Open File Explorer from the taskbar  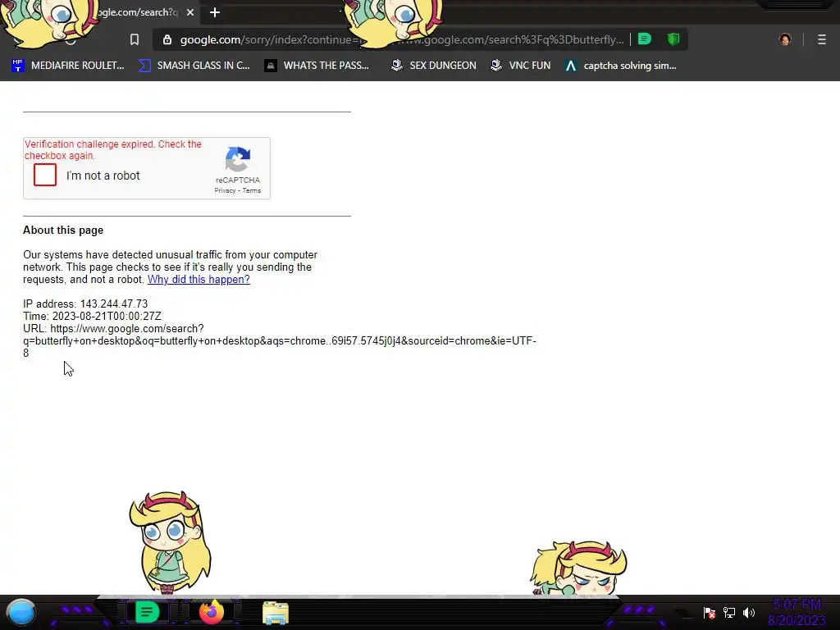(276, 613)
